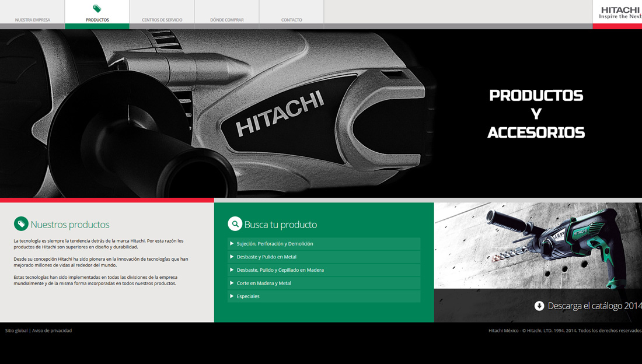
Task: Expand the Desbaste y Pulido en Metal arrow
Action: click(232, 257)
